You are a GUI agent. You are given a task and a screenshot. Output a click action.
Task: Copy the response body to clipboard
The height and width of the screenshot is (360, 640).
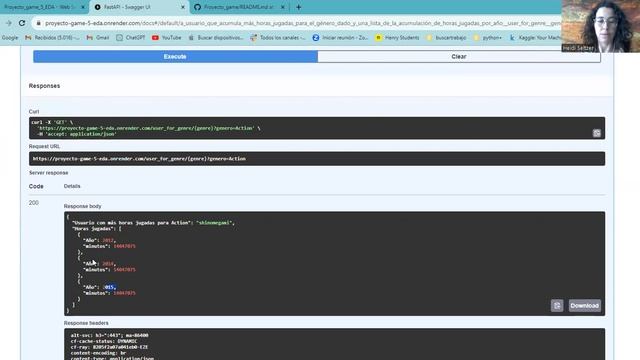(557, 305)
